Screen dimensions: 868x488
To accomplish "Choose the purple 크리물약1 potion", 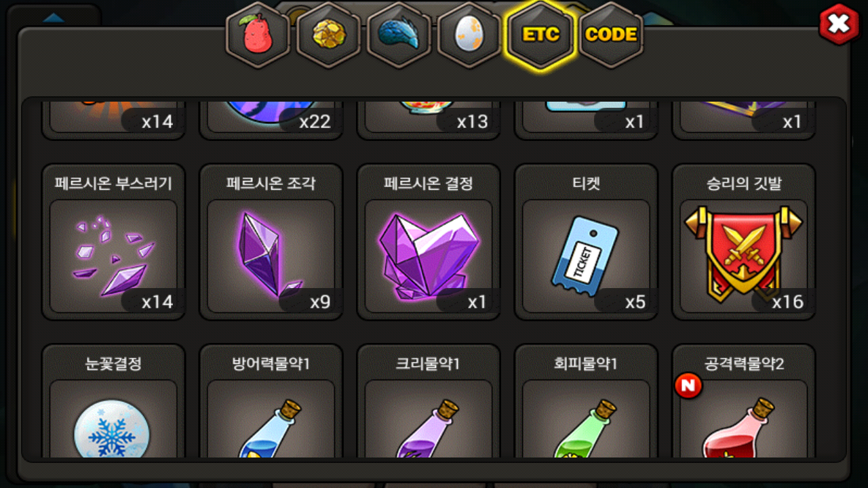I will (429, 401).
